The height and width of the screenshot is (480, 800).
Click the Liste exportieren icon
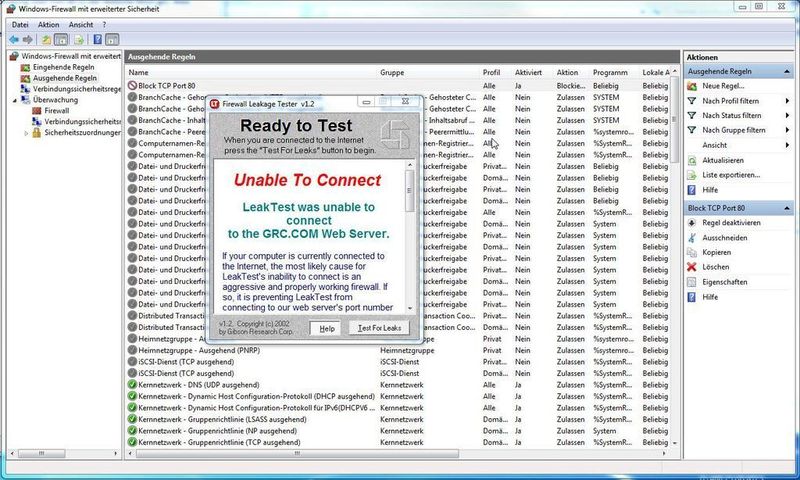[x=692, y=175]
